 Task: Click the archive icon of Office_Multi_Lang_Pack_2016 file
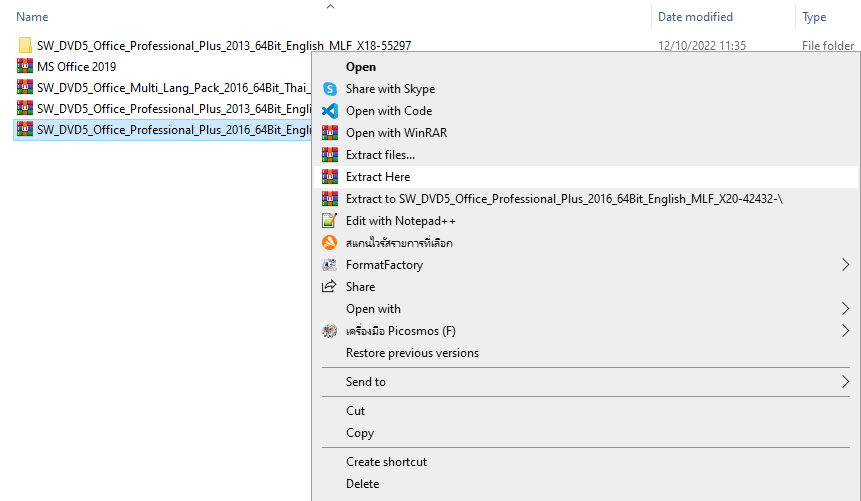[25, 87]
